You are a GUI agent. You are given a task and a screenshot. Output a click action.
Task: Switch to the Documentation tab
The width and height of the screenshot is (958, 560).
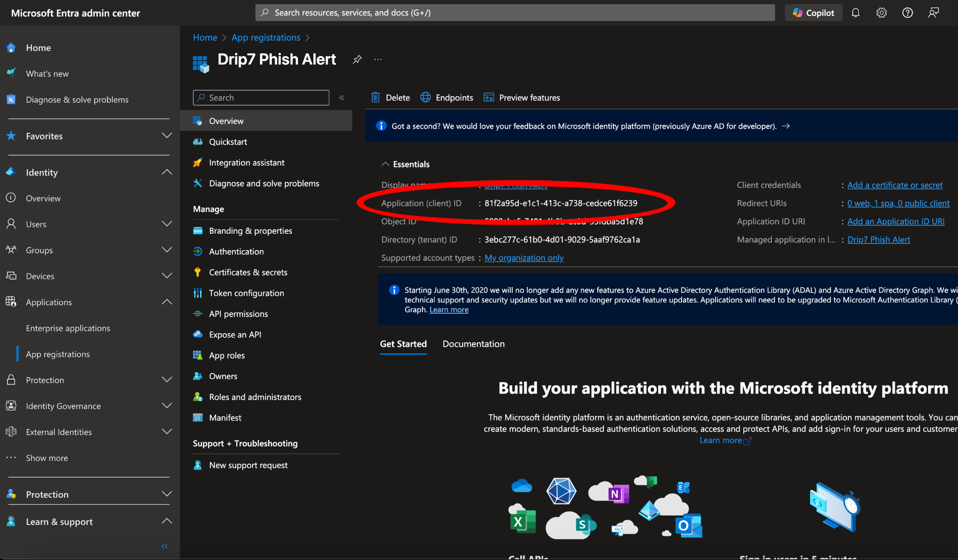coord(473,344)
